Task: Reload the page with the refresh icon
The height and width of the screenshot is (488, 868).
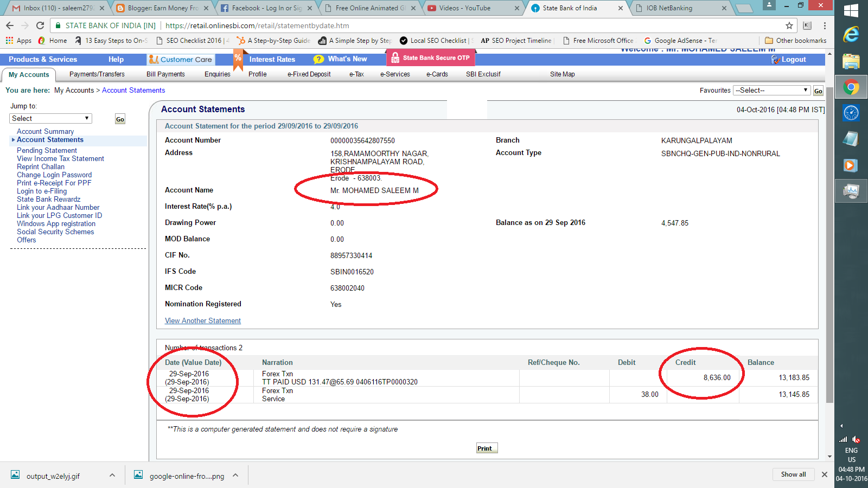Action: (40, 25)
